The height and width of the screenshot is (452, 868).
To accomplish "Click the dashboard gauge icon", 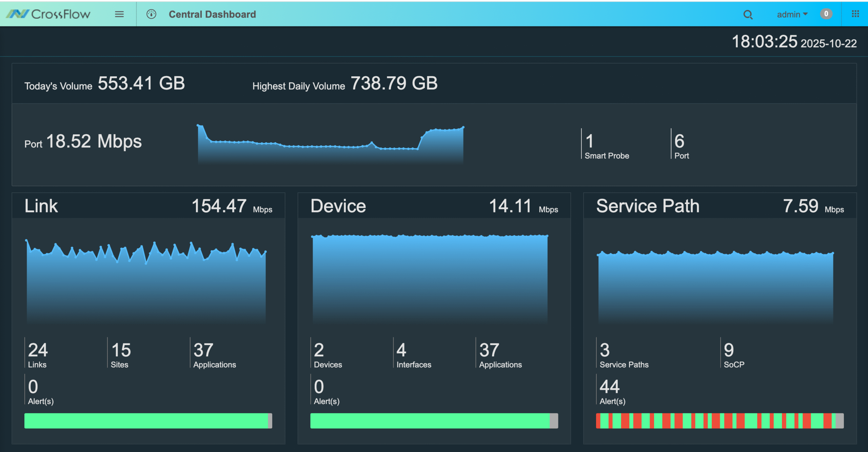I will [x=151, y=14].
